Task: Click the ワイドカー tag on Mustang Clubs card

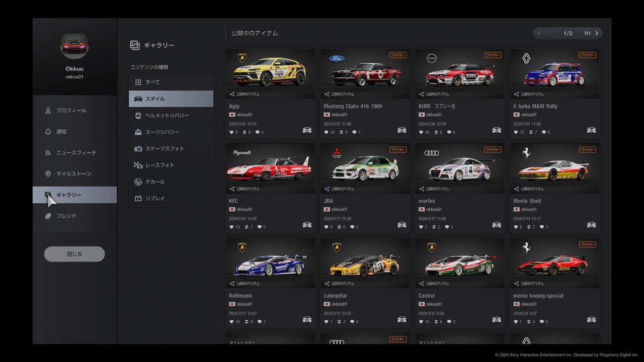Action: tap(398, 55)
